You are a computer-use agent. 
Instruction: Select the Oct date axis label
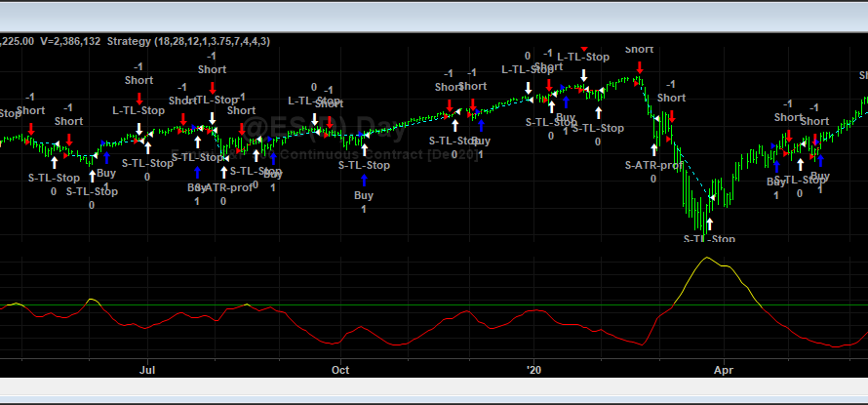(340, 371)
